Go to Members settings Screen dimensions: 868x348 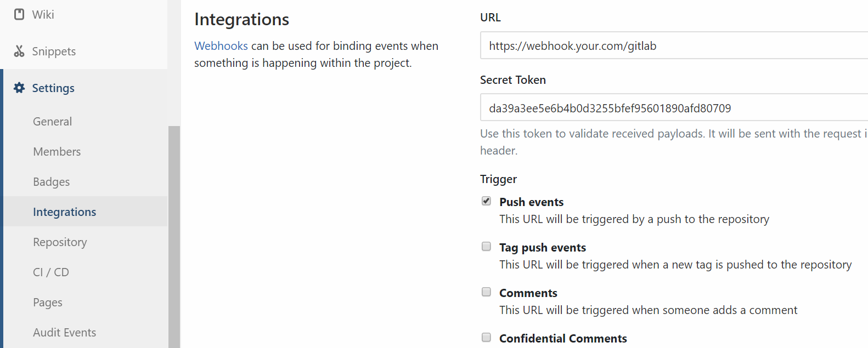pyautogui.click(x=57, y=152)
